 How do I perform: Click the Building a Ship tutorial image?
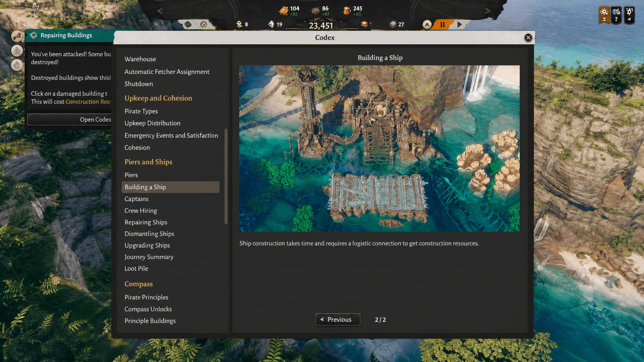(x=379, y=148)
